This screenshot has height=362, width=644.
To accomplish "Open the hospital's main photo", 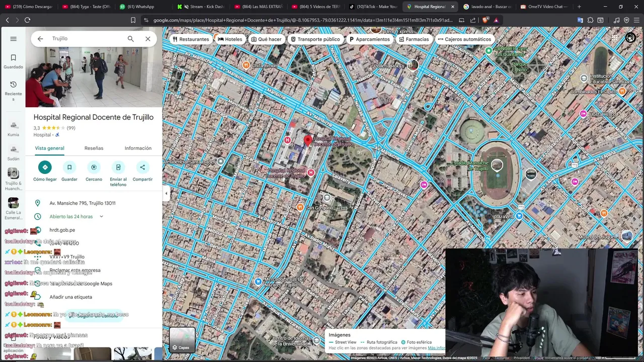I will [x=94, y=77].
